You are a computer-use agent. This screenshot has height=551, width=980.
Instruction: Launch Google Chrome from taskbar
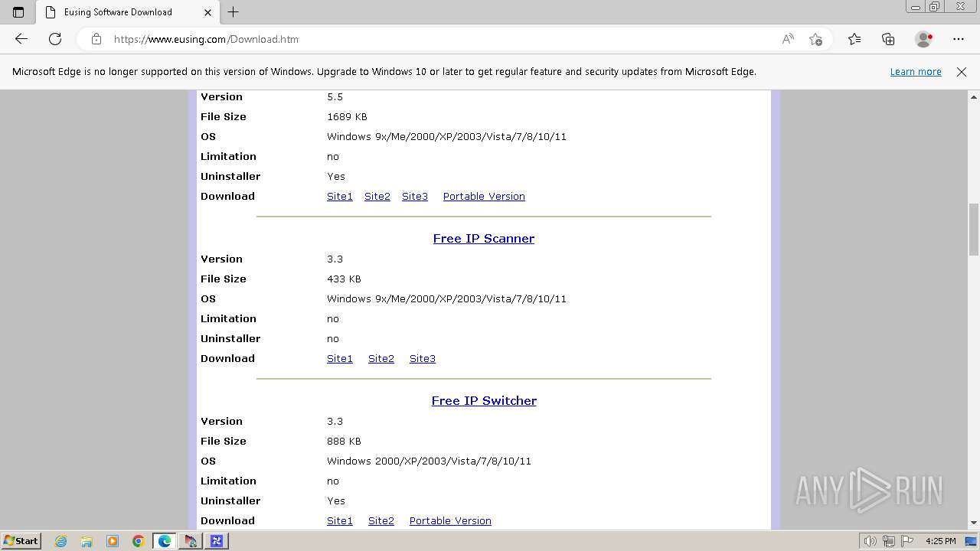pyautogui.click(x=139, y=541)
